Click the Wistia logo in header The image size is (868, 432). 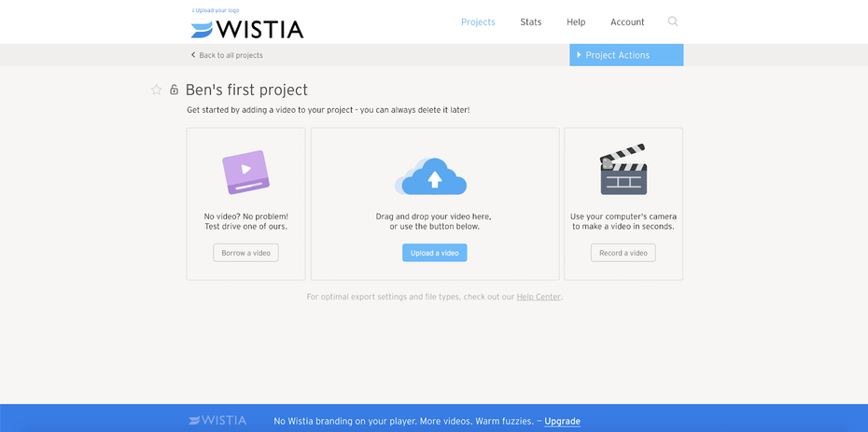pyautogui.click(x=247, y=29)
